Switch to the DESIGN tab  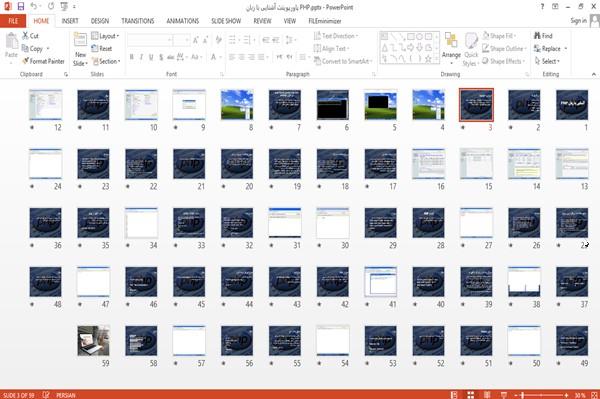coord(99,21)
